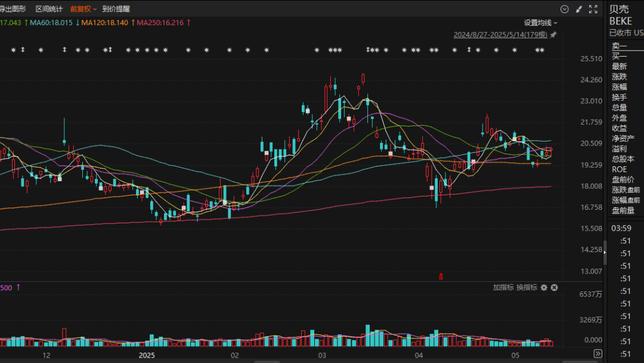Click the 17.043 moving average value

(x=10, y=23)
